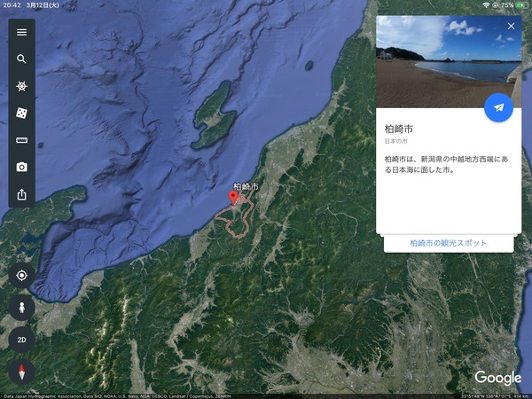
Task: Open 柏崎市の観光スポット link
Action: tap(449, 243)
